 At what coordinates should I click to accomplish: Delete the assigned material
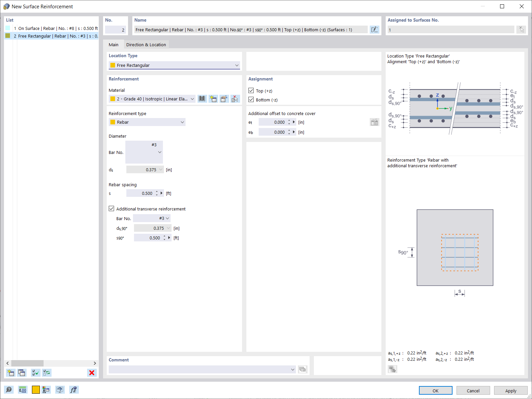click(x=235, y=99)
